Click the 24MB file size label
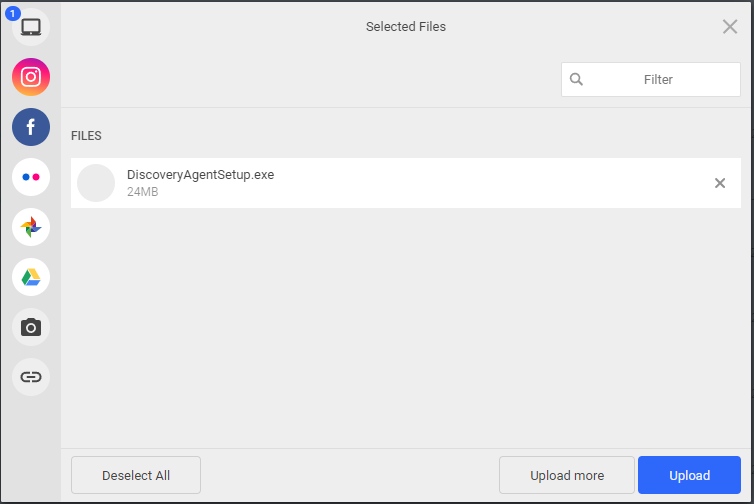Viewport: 754px width, 504px height. click(142, 192)
